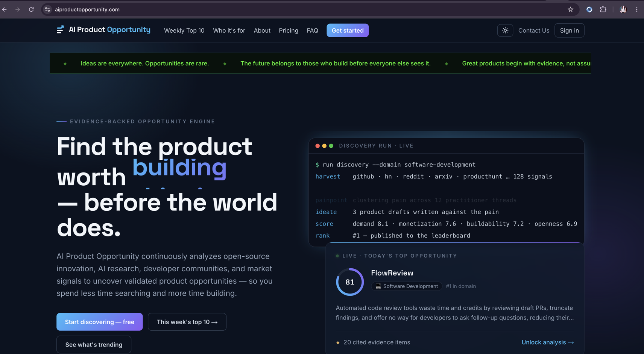The width and height of the screenshot is (644, 354).
Task: Click the yellow dot in terminal header
Action: tap(324, 146)
